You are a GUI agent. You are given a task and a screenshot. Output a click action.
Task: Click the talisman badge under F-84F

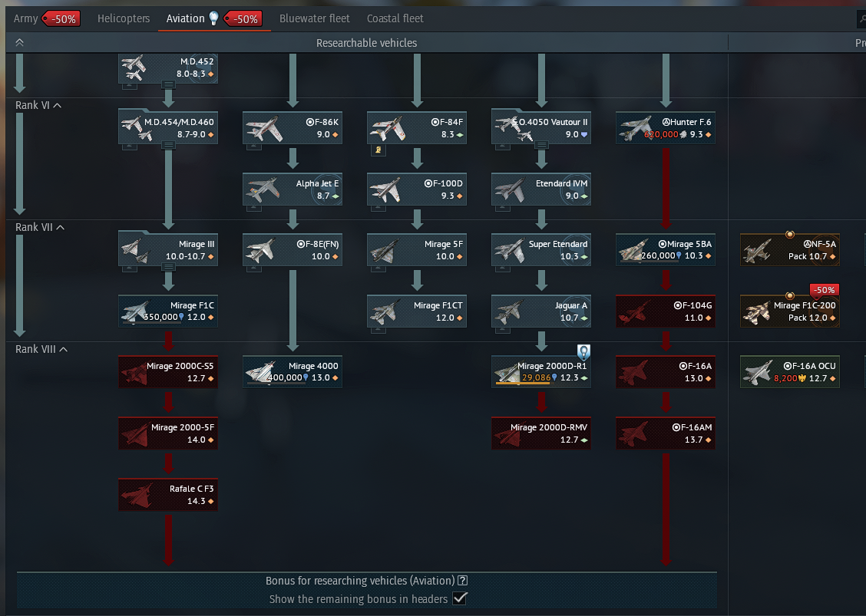point(378,150)
